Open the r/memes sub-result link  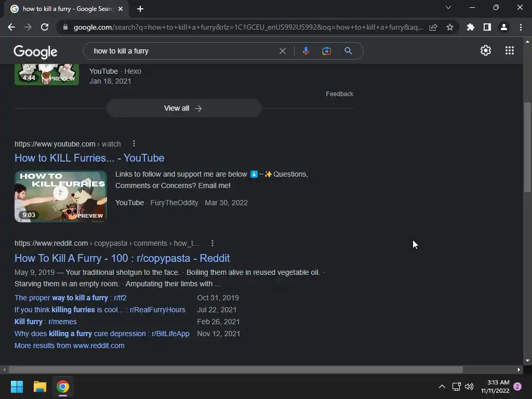[46, 321]
